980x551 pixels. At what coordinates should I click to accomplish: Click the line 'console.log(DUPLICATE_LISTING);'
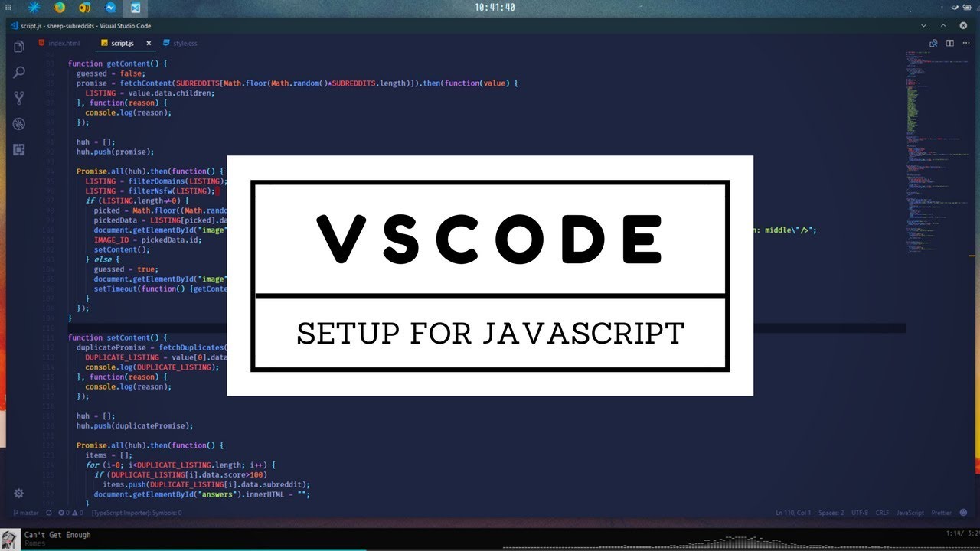152,367
